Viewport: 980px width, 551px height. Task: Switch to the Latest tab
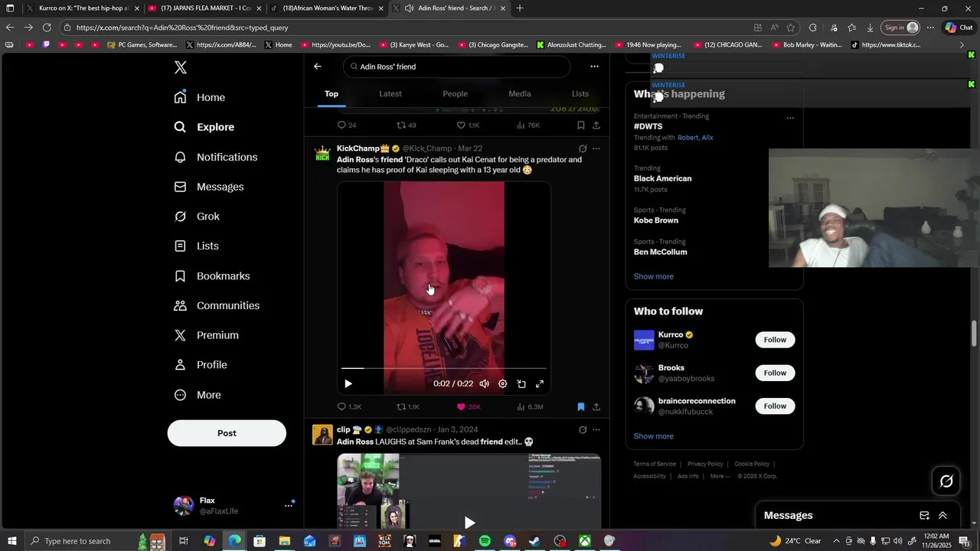[390, 94]
